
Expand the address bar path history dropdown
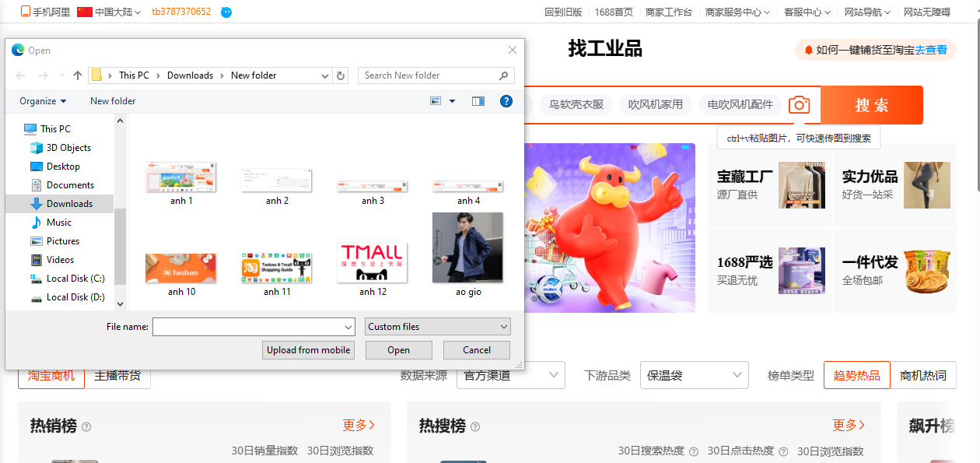point(325,75)
